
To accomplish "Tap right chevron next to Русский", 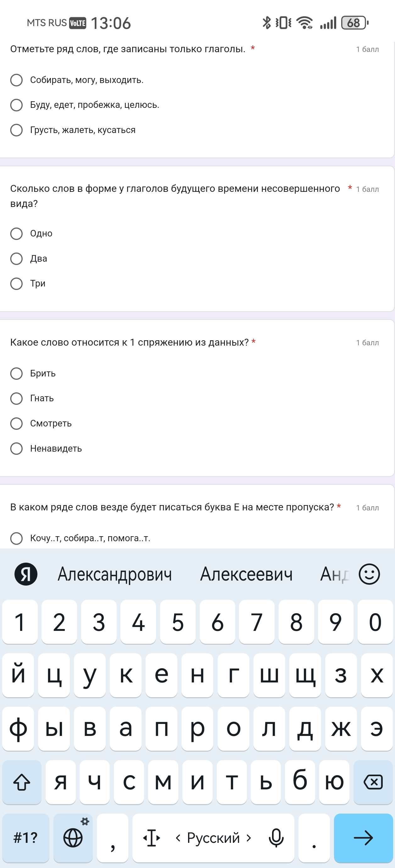I will pyautogui.click(x=249, y=838).
